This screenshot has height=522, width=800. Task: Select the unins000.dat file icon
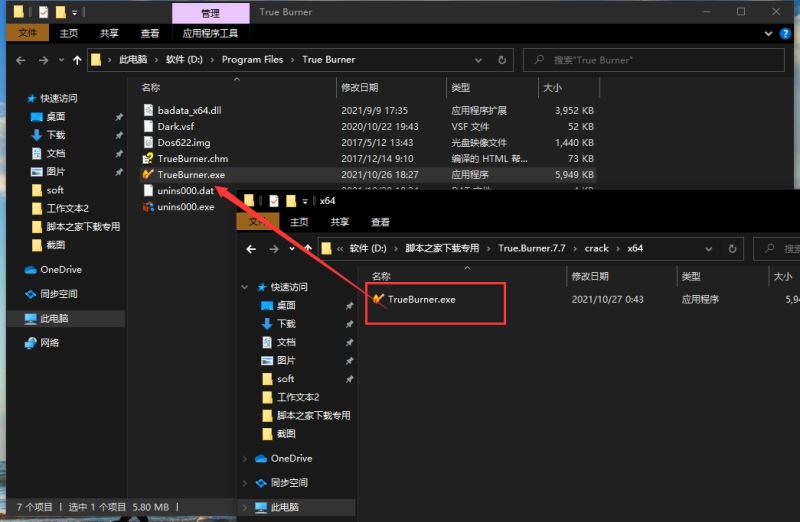(x=148, y=190)
